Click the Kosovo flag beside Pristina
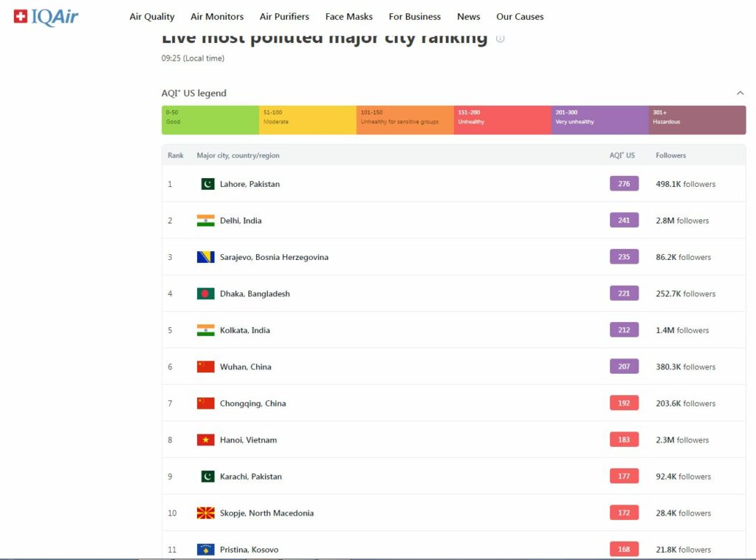 click(205, 550)
